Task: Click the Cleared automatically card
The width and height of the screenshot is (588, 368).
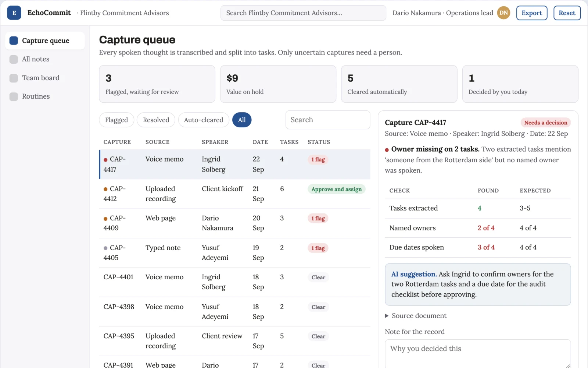Action: 399,84
